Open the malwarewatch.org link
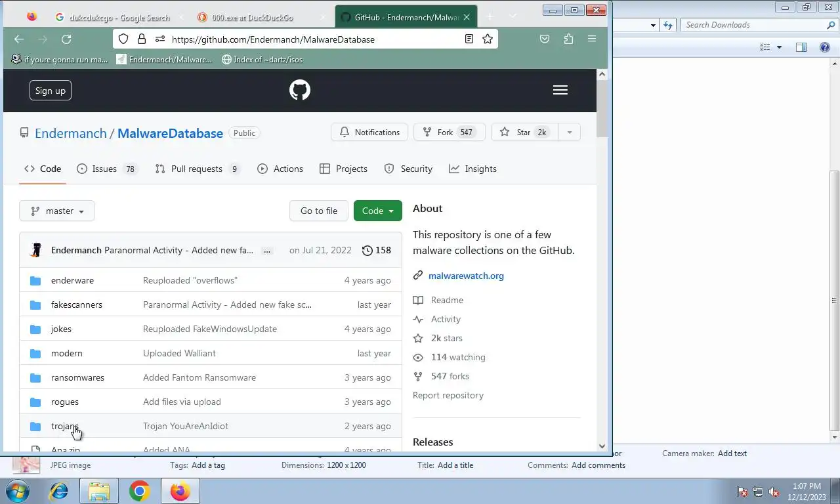 coord(466,276)
